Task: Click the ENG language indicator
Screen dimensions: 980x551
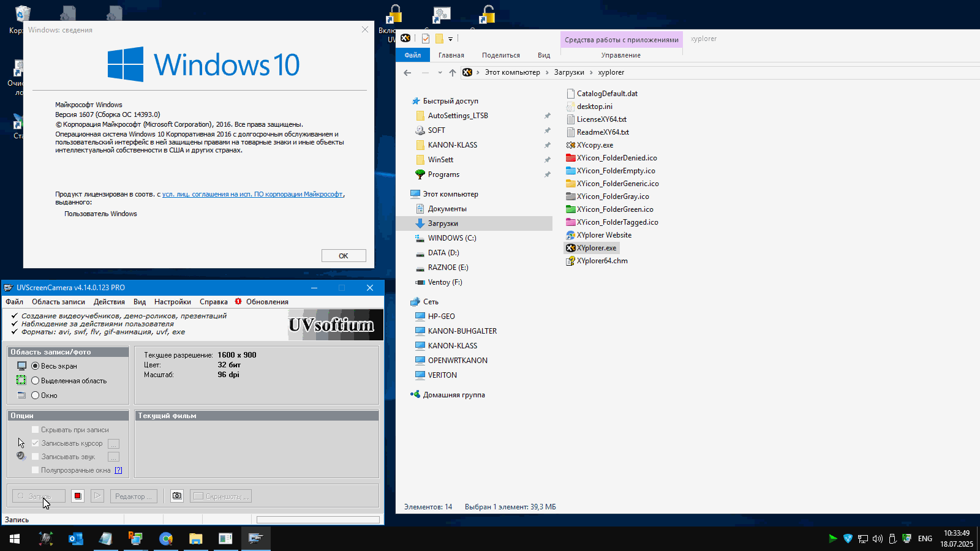Action: coord(925,539)
